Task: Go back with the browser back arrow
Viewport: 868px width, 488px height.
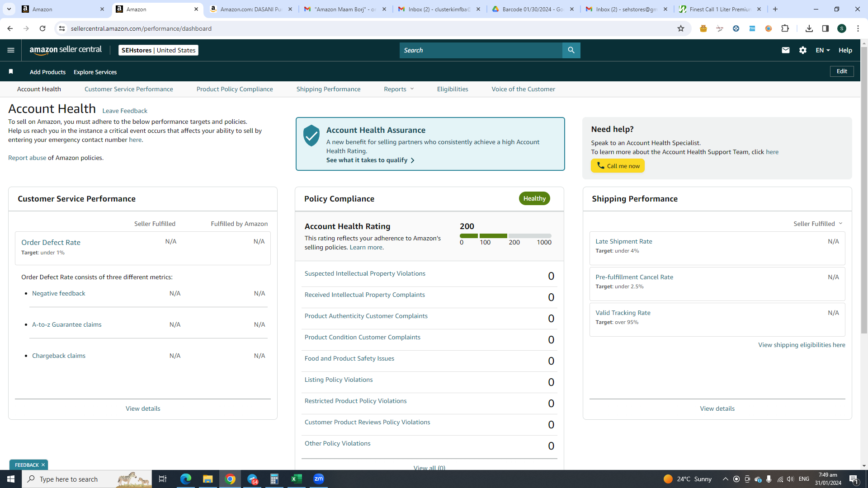Action: click(x=10, y=28)
